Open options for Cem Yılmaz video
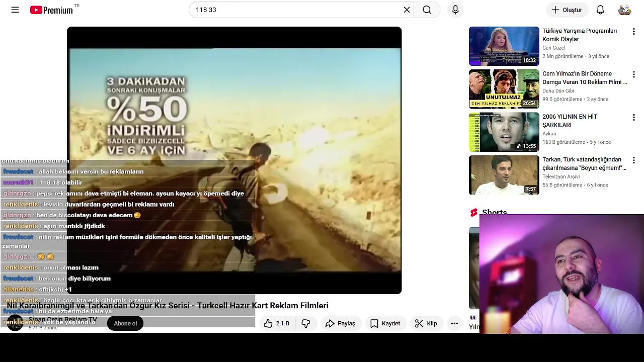The image size is (644, 362). click(x=633, y=74)
